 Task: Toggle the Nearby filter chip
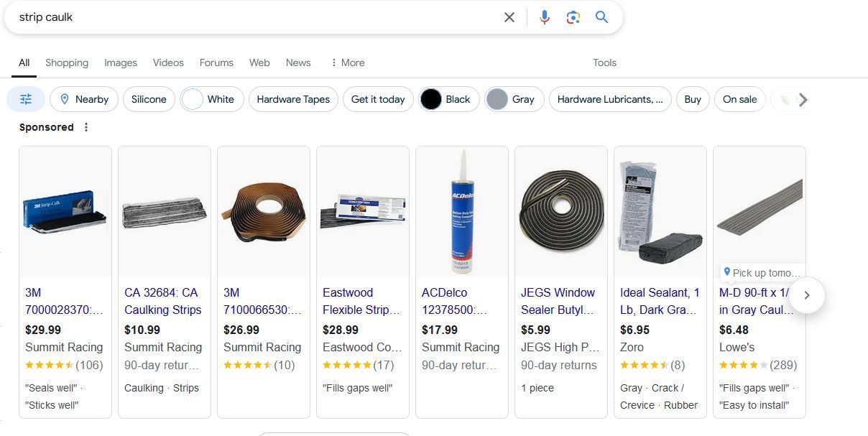point(84,99)
